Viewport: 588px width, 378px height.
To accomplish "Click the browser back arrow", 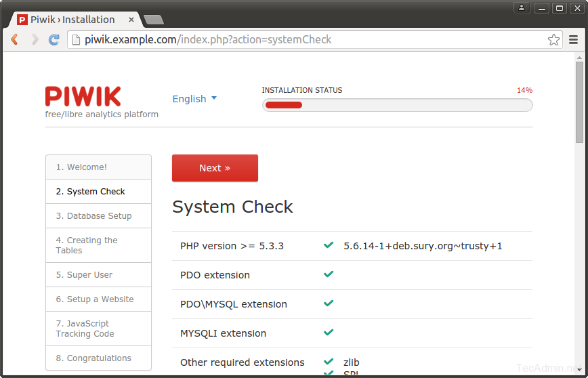I will (x=14, y=40).
